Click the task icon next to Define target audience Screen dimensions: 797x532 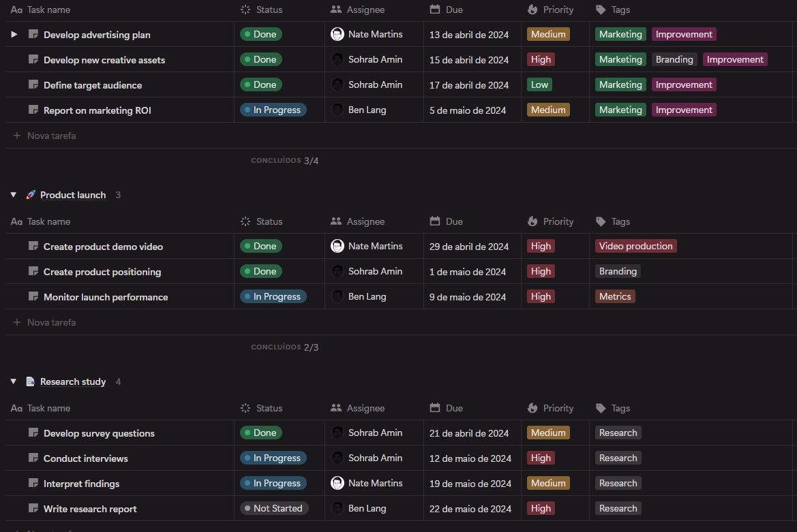tap(33, 85)
